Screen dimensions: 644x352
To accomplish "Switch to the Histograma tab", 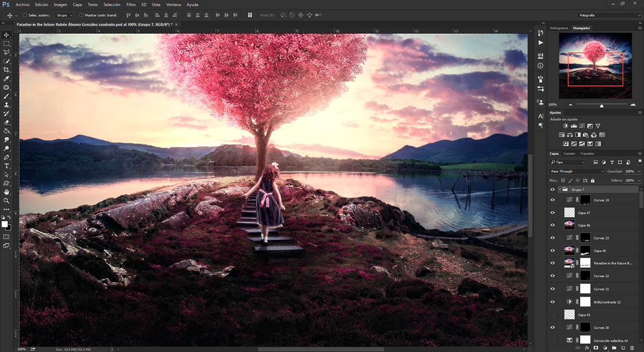I will tap(559, 27).
